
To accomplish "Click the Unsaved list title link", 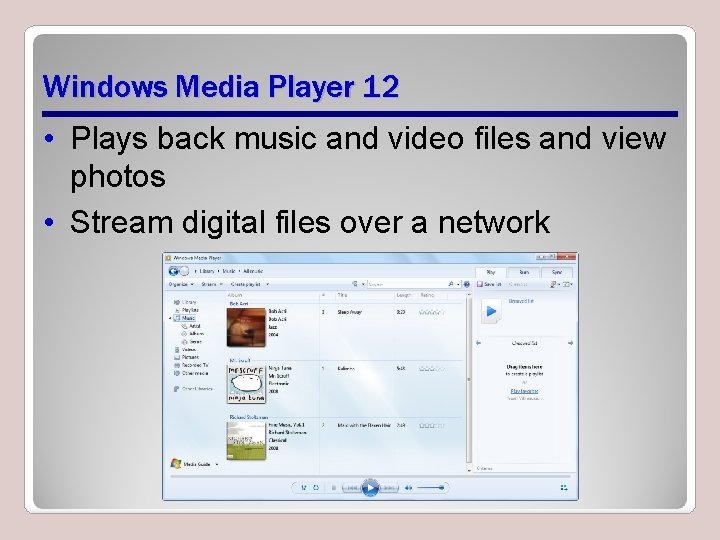I will click(x=521, y=301).
